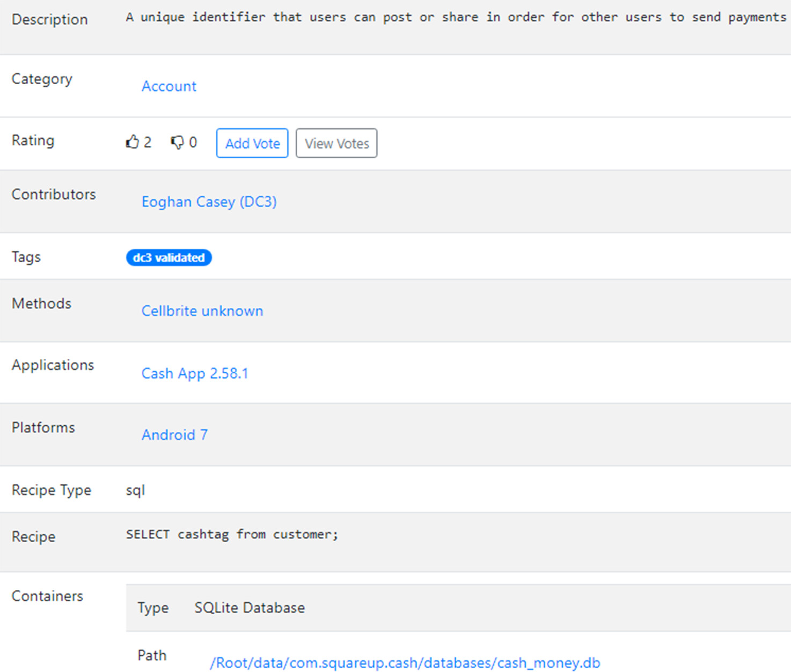This screenshot has height=672, width=791.
Task: Click the 'Recipe' row label
Action: coord(33,537)
